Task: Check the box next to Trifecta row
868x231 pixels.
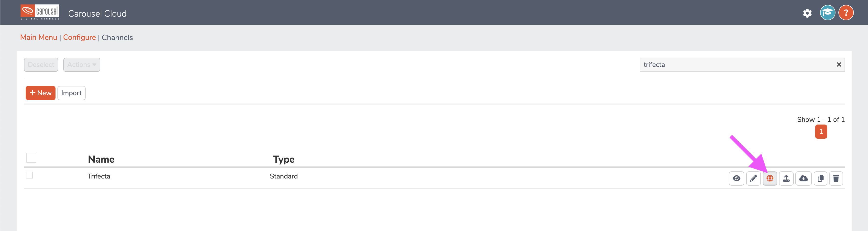Action: pyautogui.click(x=29, y=175)
